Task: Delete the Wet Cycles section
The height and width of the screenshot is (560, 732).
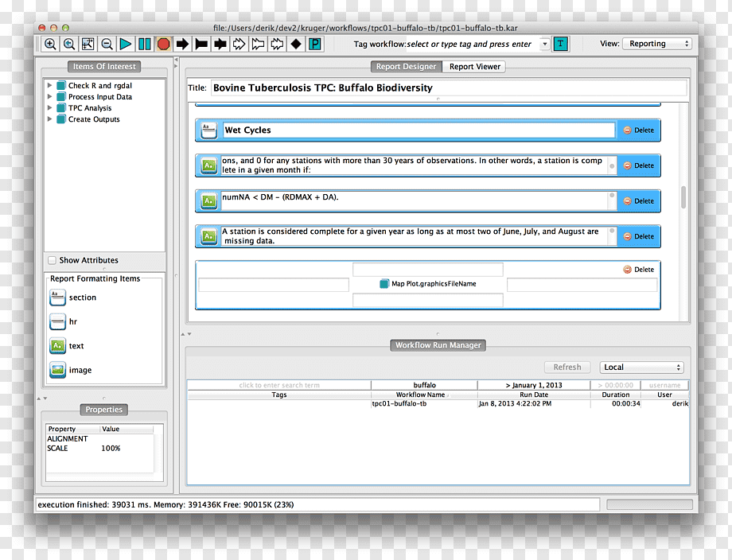Action: point(639,130)
